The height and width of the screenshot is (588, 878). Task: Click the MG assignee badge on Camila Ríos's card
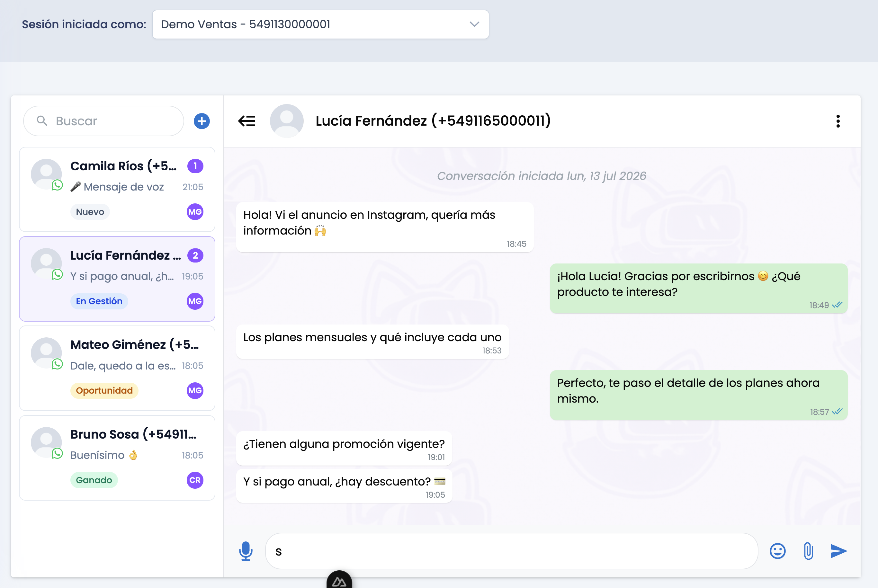tap(195, 212)
